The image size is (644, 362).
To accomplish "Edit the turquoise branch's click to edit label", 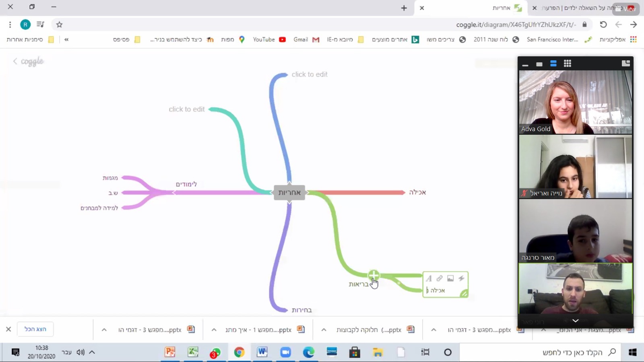I will (187, 109).
